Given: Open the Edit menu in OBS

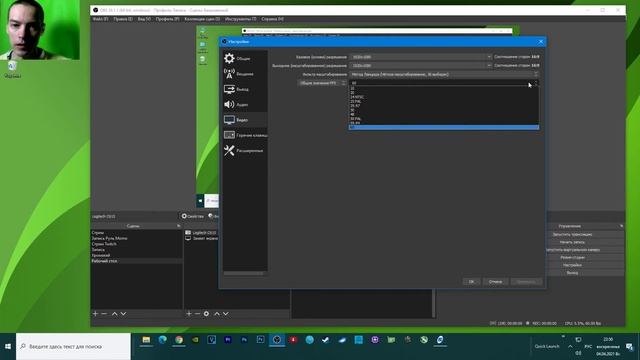Looking at the screenshot, I should [123, 19].
